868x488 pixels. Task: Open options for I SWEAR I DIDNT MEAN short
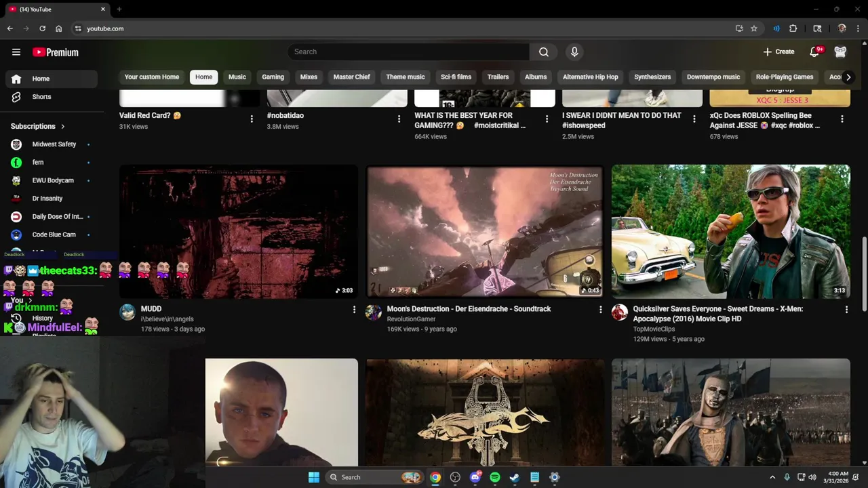[x=694, y=119]
